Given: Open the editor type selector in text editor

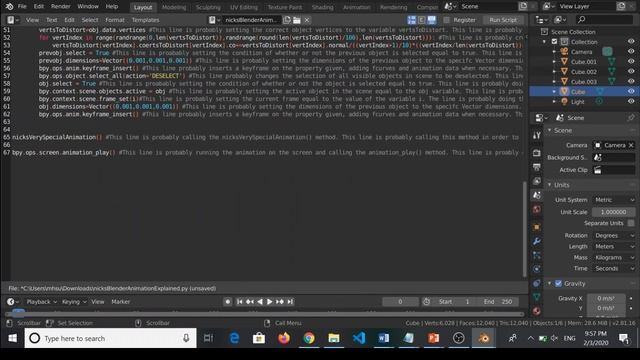Looking at the screenshot, I should click(x=13, y=20).
